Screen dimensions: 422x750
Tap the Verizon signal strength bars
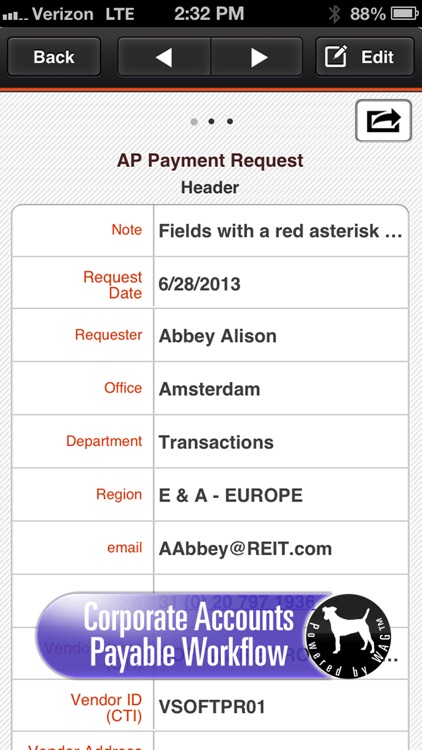click(x=15, y=16)
